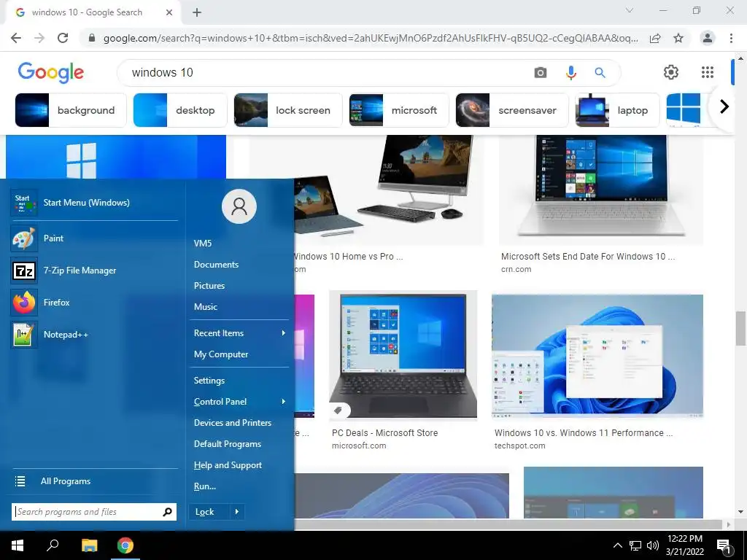Select the lock screen suggestion chip
The image size is (747, 560).
(287, 110)
